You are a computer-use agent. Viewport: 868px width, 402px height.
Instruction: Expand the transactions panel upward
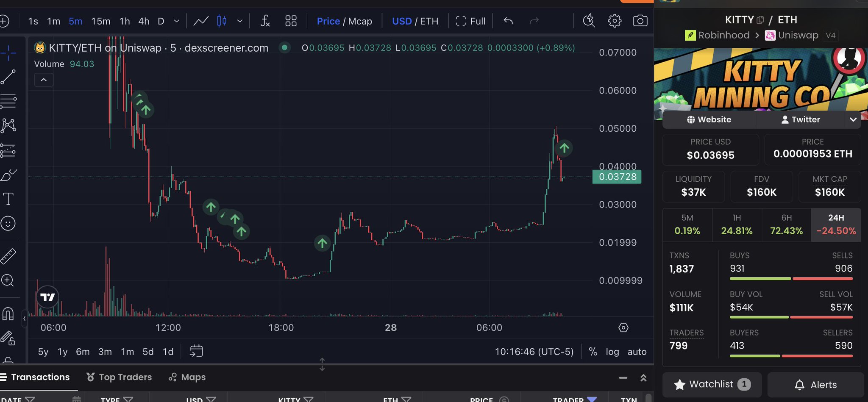tap(643, 377)
